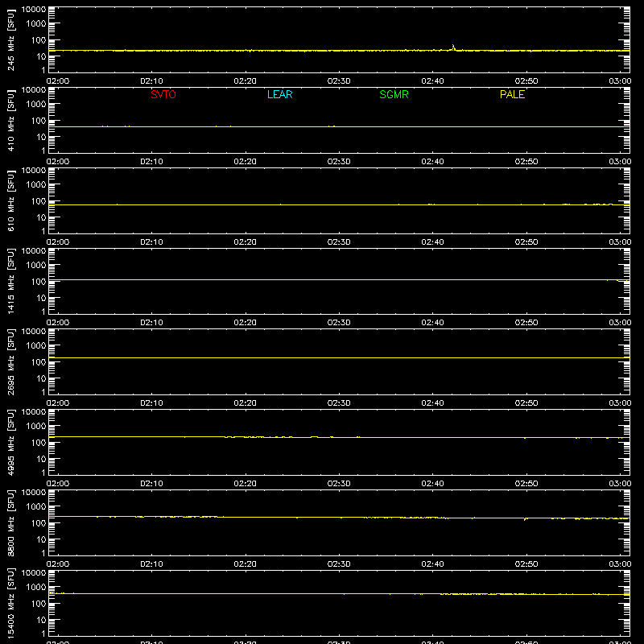The height and width of the screenshot is (644, 644).
Task: Click the 10 y-axis value on 8800 MHz plot
Action: [x=42, y=539]
